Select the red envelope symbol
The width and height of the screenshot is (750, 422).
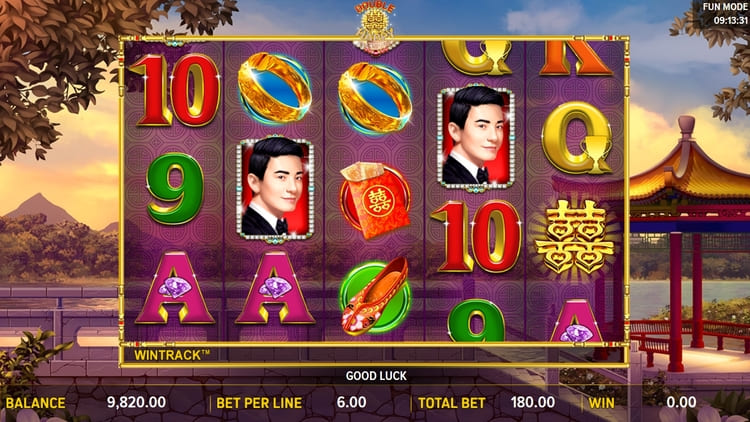[x=375, y=200]
